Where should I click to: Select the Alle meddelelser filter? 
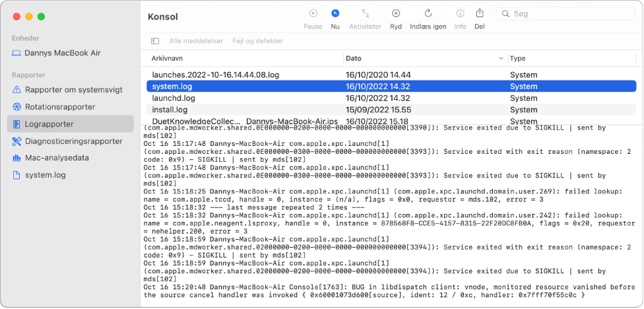pos(196,41)
